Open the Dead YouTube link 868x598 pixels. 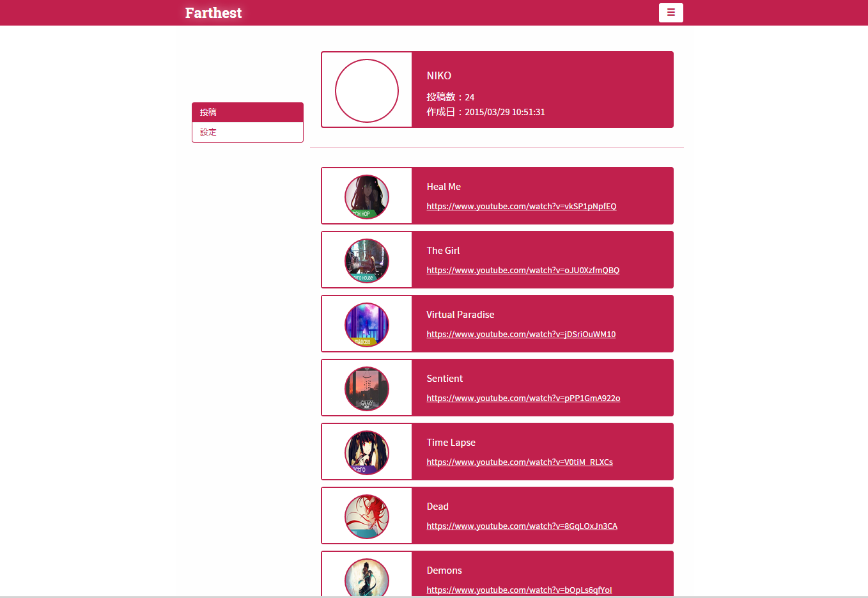coord(522,526)
